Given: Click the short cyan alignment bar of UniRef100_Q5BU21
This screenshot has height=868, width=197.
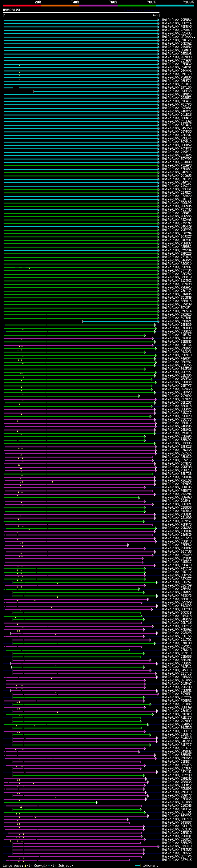Looking at the screenshot, I should pyautogui.click(x=121, y=321).
